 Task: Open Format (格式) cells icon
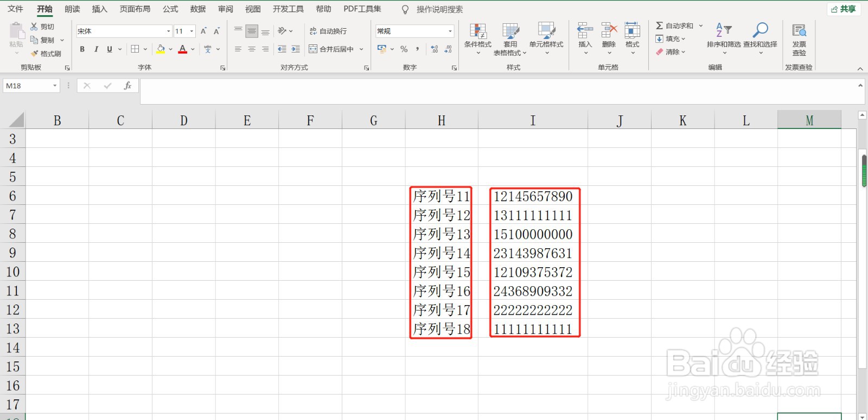tap(633, 30)
